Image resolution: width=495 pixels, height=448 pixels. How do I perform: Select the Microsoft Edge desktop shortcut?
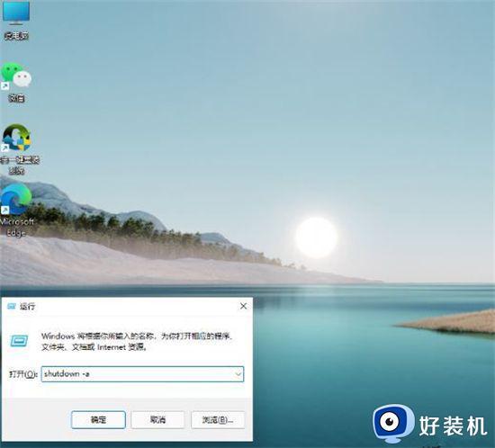(x=16, y=210)
